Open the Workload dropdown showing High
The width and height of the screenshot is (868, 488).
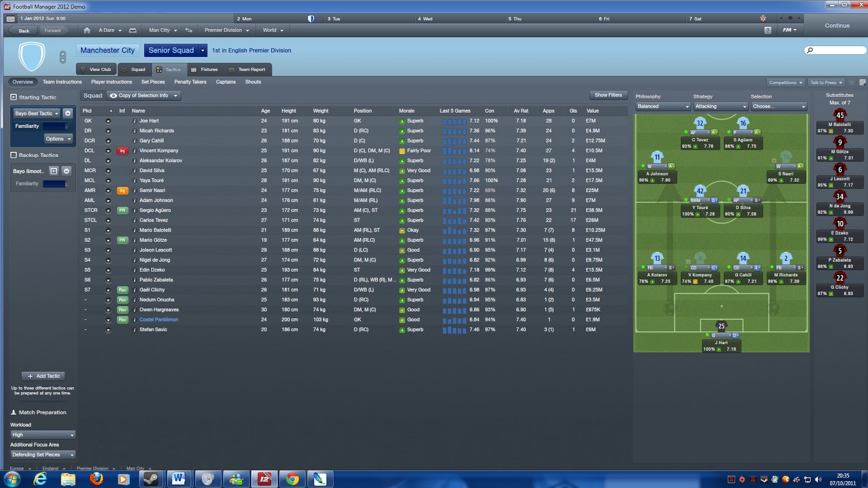click(42, 434)
